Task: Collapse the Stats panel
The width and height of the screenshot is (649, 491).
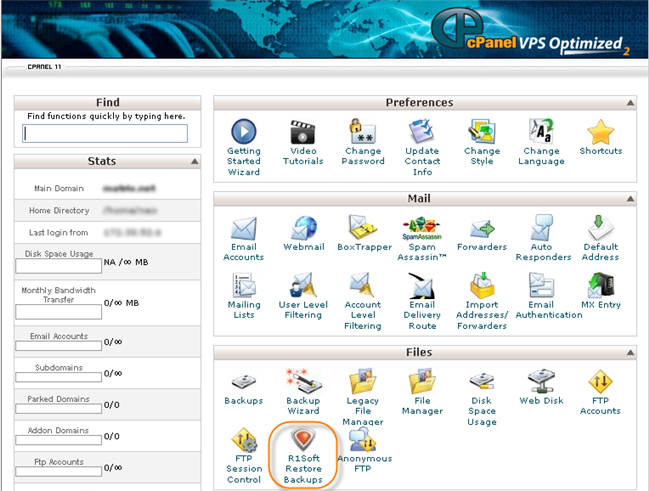Action: pos(195,161)
